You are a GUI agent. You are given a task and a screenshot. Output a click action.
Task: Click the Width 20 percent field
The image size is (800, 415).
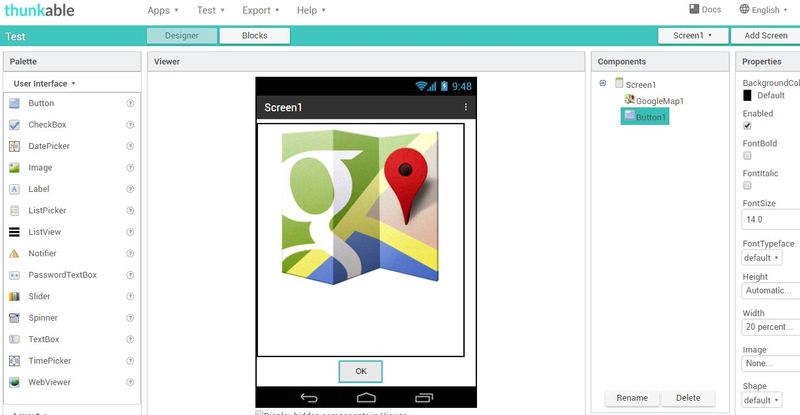click(770, 327)
